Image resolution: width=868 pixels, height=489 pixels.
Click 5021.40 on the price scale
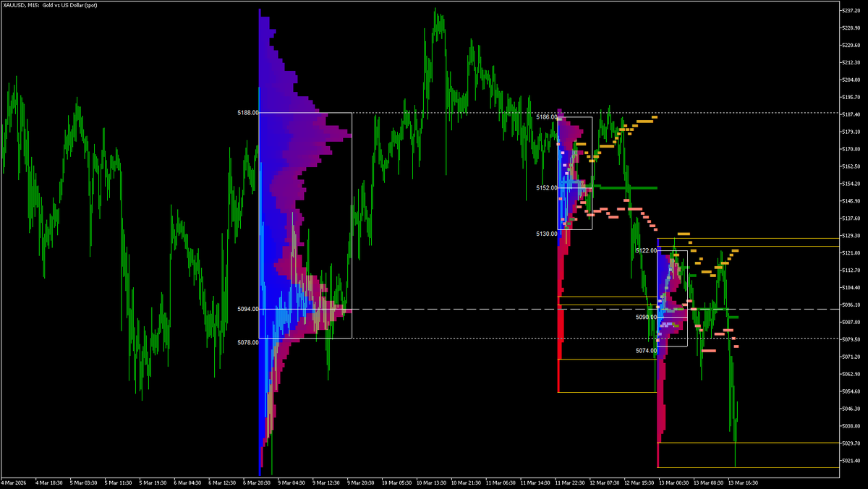pyautogui.click(x=851, y=461)
